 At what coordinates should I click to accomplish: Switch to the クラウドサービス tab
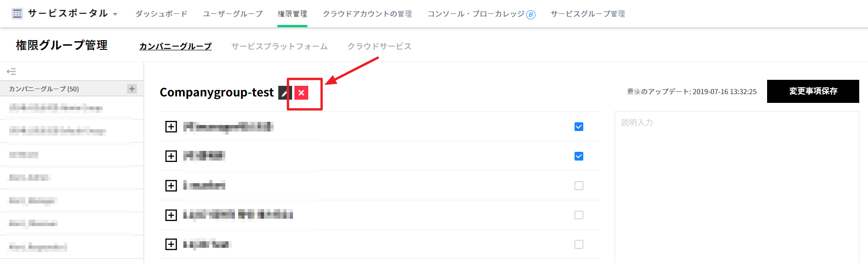coord(379,46)
